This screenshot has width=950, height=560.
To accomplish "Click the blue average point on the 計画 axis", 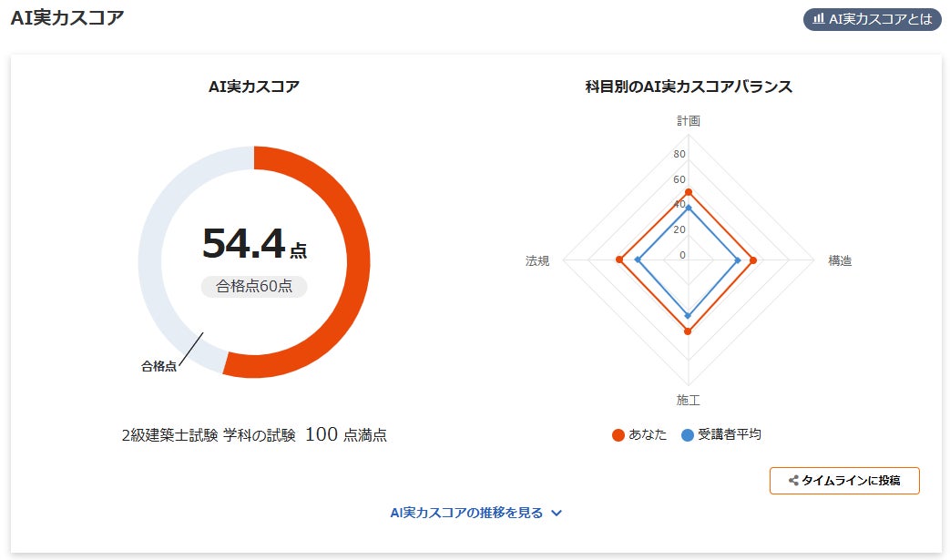I will pos(688,209).
